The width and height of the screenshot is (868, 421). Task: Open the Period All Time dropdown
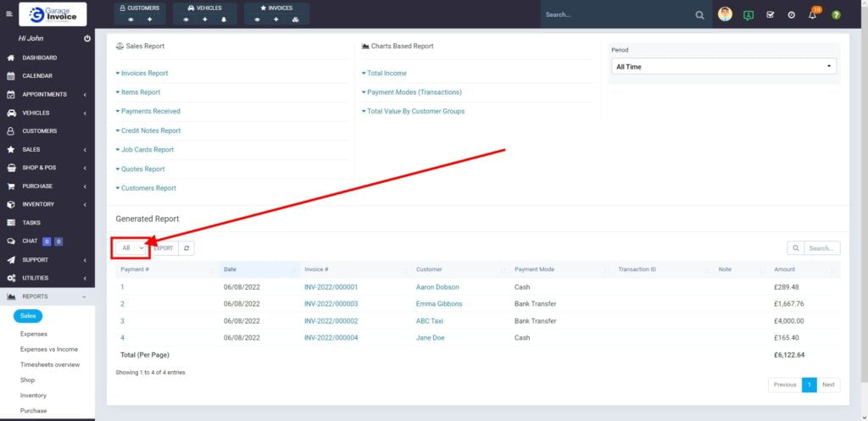coord(724,66)
